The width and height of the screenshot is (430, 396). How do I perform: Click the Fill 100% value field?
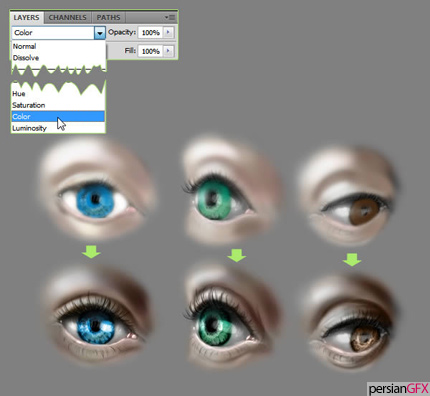click(150, 51)
